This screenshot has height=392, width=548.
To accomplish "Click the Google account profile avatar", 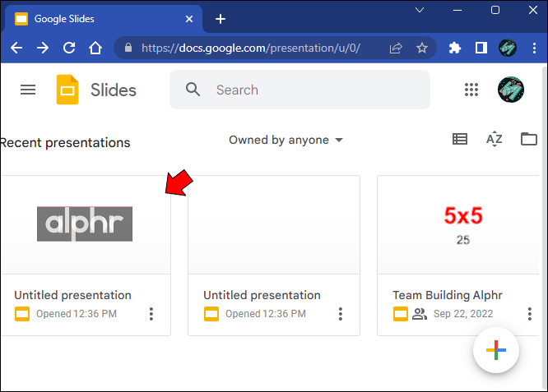I will click(x=511, y=90).
